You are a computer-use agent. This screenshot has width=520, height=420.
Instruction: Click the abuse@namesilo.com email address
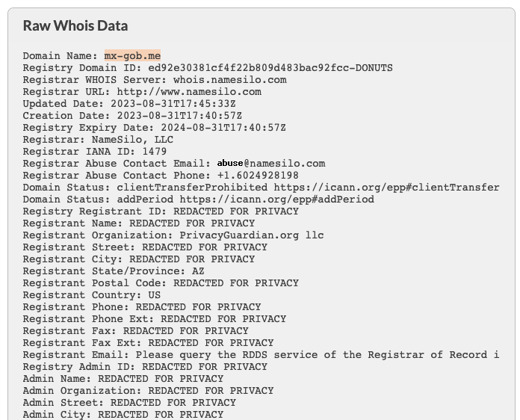click(x=271, y=164)
